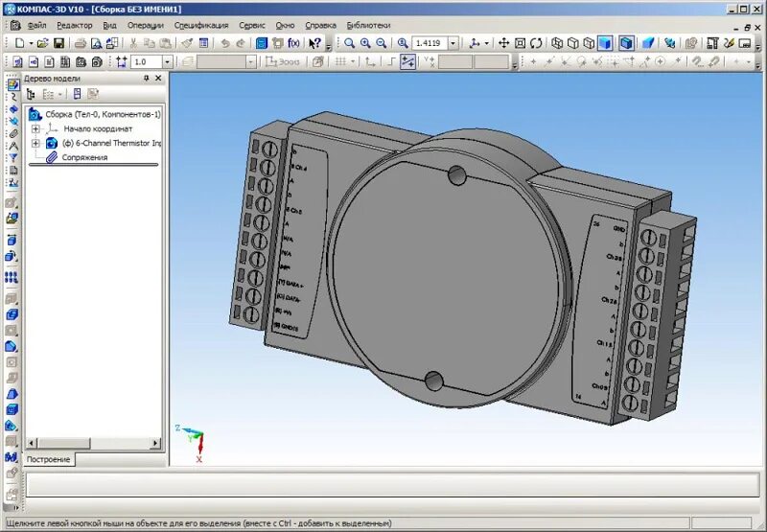The width and height of the screenshot is (767, 532).
Task: Click the zoom out magnifier with minus sign
Action: click(x=381, y=43)
